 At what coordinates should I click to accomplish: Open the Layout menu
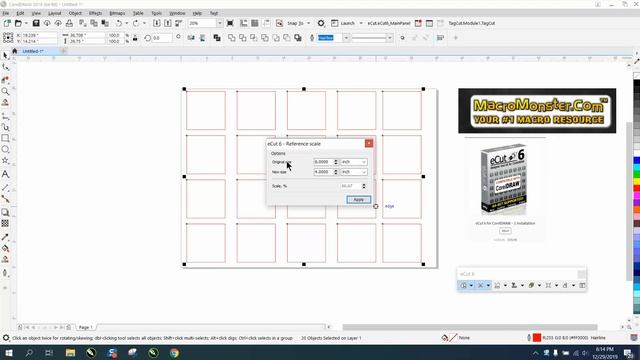(x=55, y=13)
